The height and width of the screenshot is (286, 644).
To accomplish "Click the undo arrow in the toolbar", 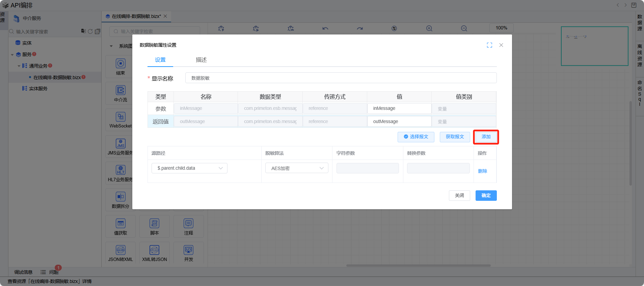I will tap(325, 28).
